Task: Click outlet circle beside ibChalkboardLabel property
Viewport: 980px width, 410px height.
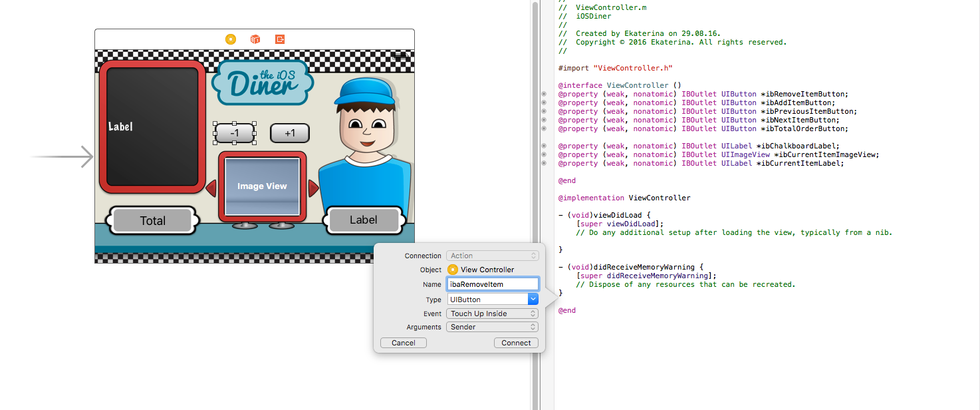Action: pos(544,146)
